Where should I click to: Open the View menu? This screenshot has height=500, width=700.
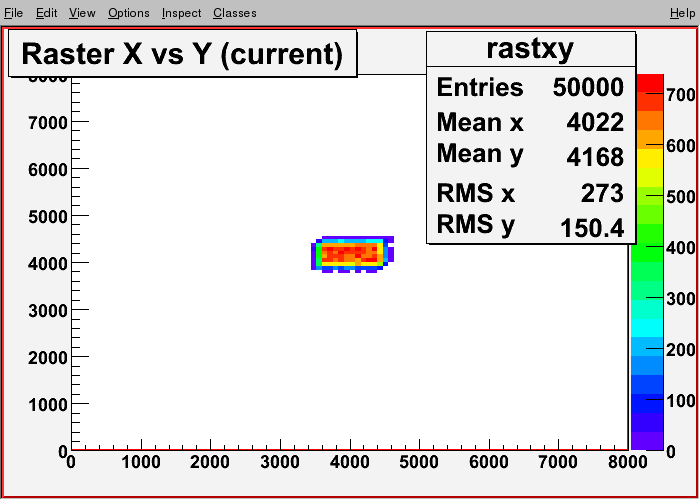click(82, 13)
